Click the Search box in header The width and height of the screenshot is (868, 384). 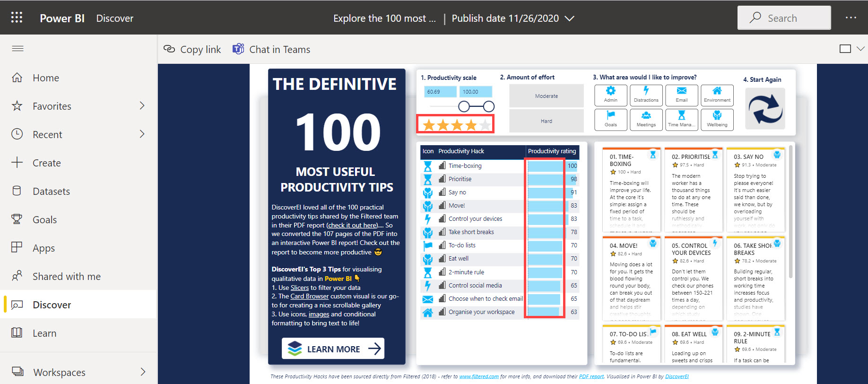[784, 18]
